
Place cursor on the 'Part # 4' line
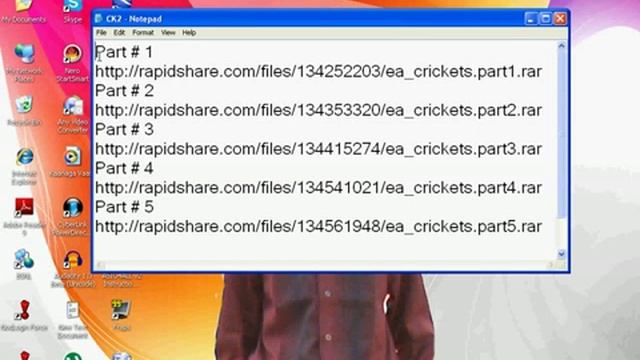[x=124, y=168]
